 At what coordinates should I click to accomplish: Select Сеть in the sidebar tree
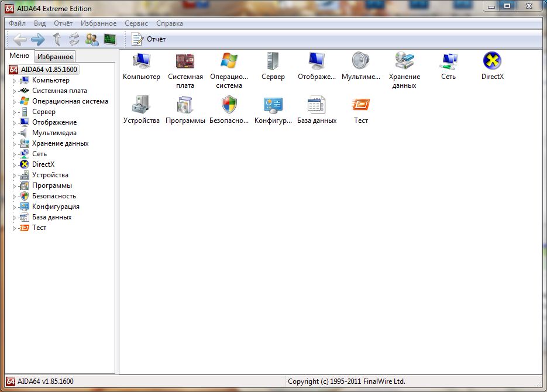39,154
